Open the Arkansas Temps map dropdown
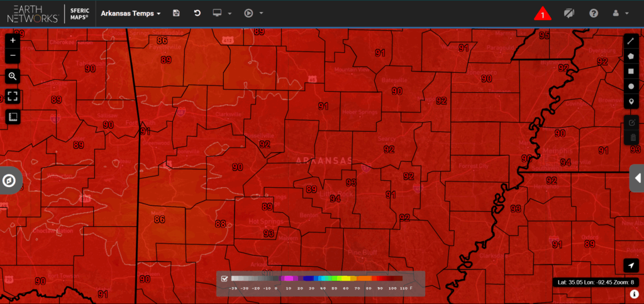644x304 pixels. pos(131,13)
